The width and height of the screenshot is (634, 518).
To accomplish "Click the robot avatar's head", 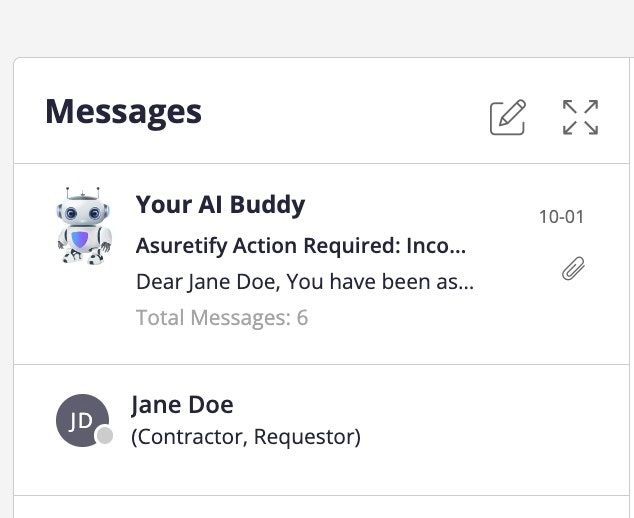I will 83,210.
